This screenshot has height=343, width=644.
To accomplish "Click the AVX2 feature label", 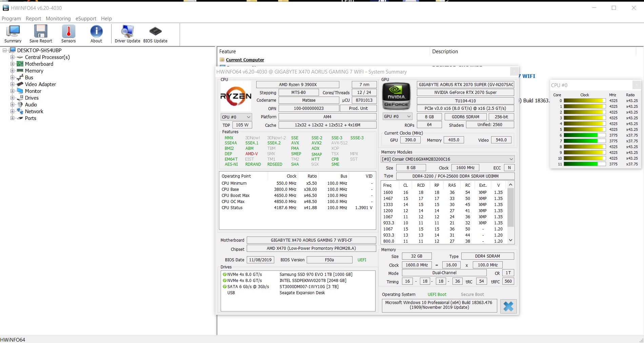I will (317, 143).
